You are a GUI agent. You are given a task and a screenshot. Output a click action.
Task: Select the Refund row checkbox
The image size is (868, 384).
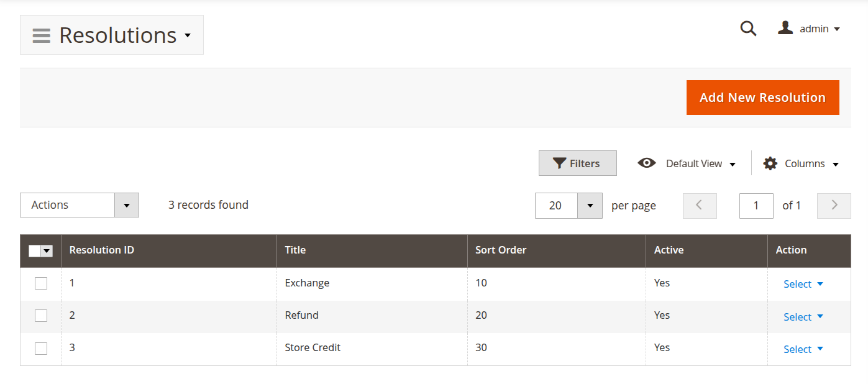pyautogui.click(x=41, y=316)
